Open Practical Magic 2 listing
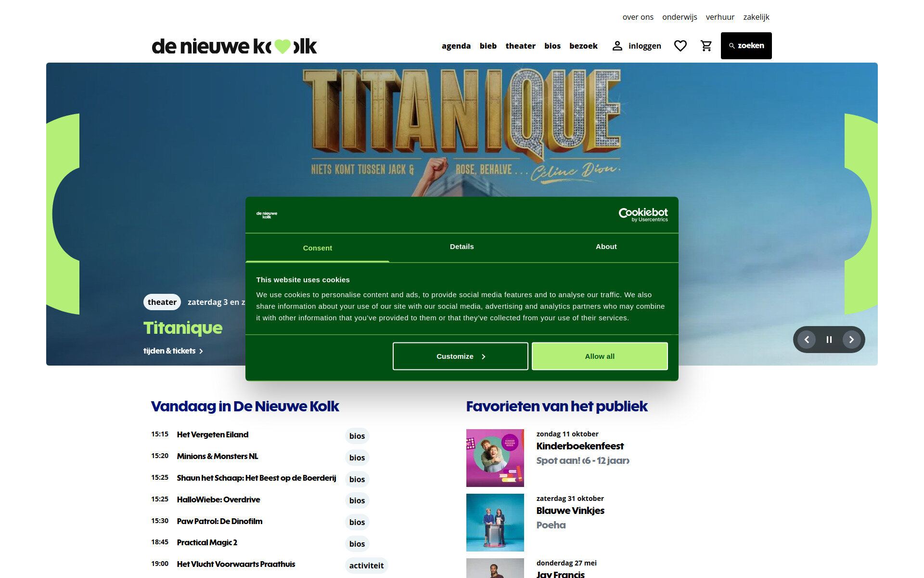The image size is (924, 578). (207, 542)
